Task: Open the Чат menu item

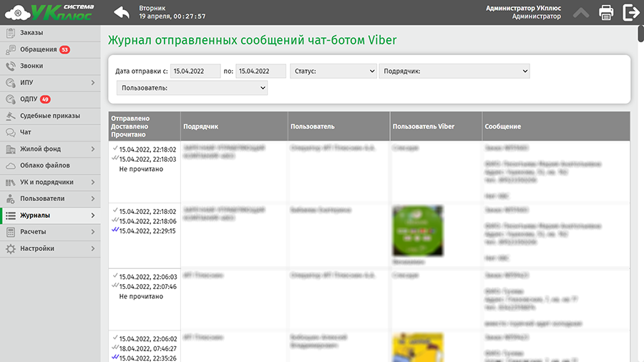Action: click(50, 132)
